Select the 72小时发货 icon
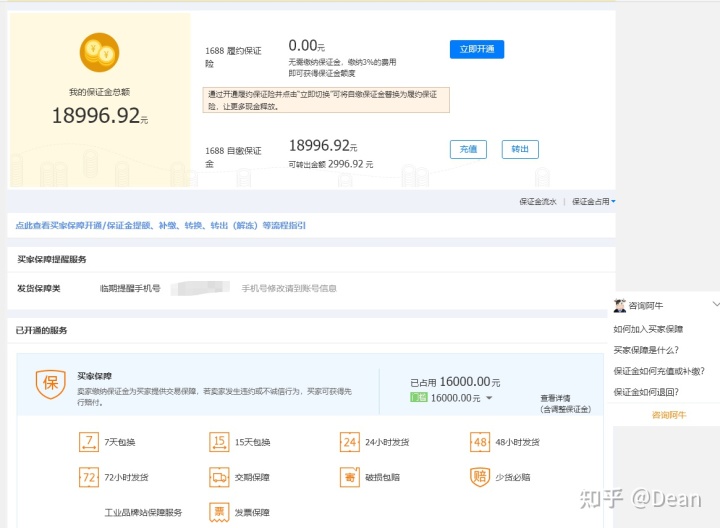720x528 pixels. click(x=89, y=477)
